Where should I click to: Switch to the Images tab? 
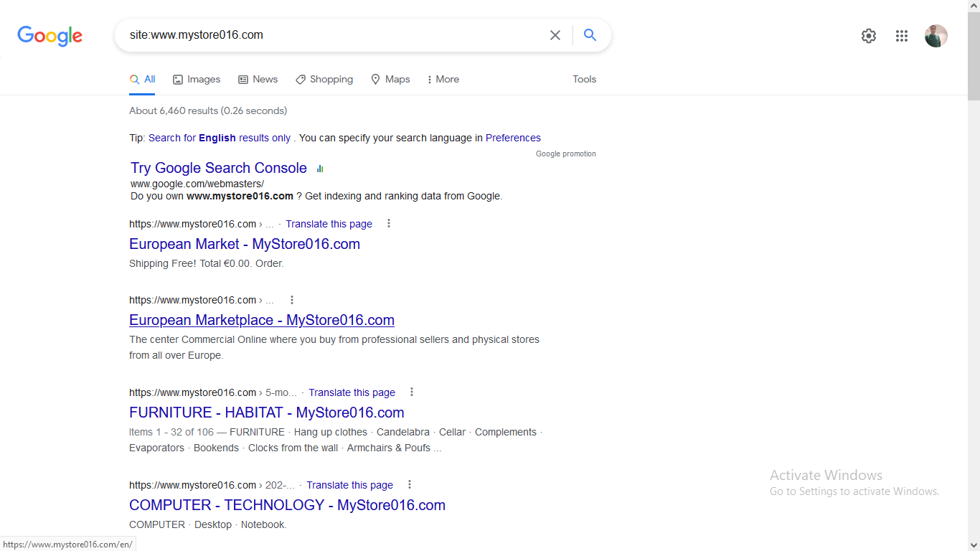pos(197,79)
